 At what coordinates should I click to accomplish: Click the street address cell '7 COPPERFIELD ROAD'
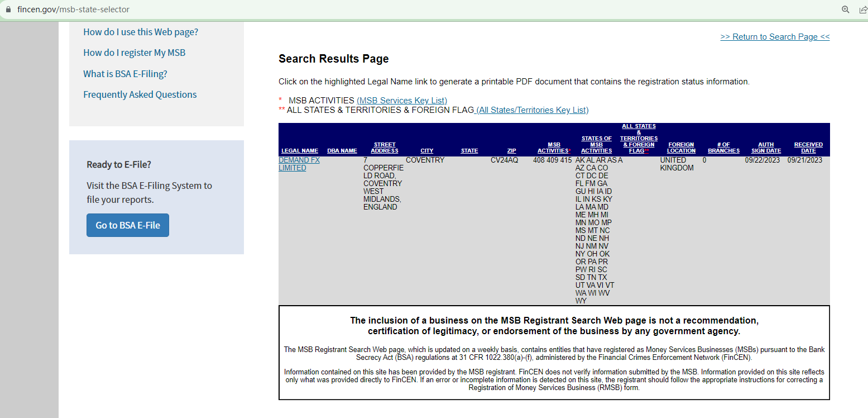point(383,183)
